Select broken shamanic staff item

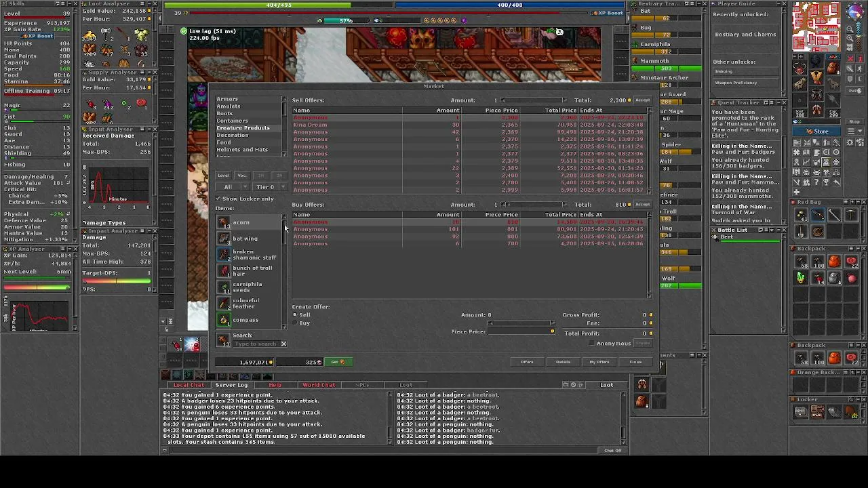(x=248, y=255)
